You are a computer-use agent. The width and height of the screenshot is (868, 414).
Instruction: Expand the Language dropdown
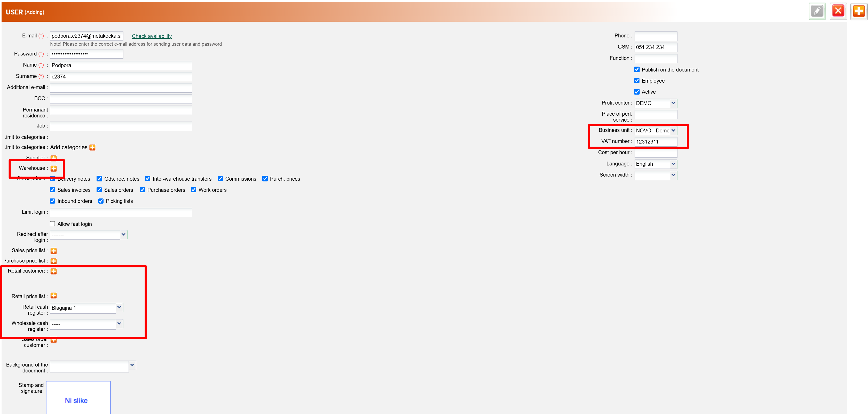tap(673, 164)
